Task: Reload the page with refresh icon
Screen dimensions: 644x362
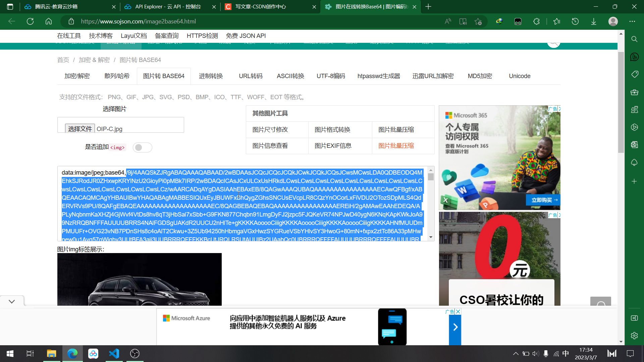Action: click(x=30, y=21)
